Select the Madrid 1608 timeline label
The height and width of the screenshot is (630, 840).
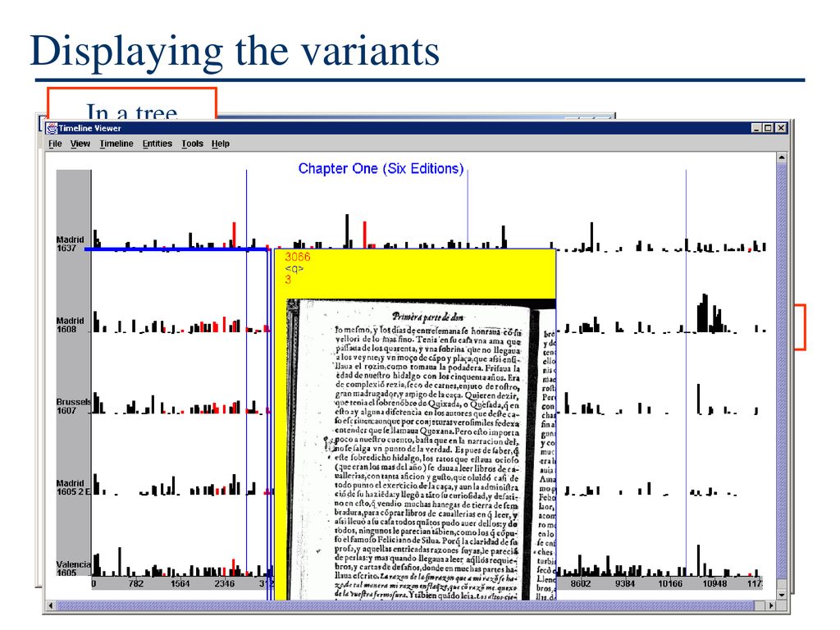tap(71, 325)
